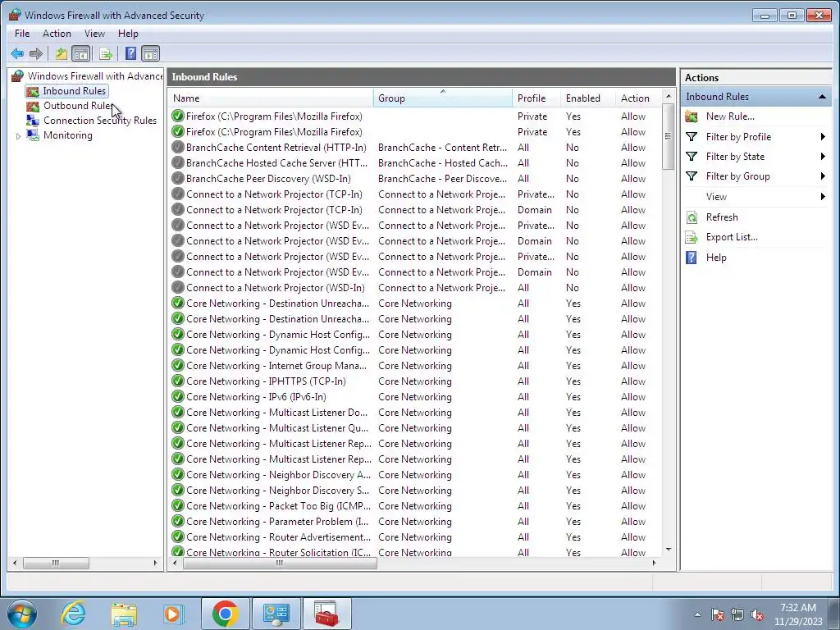Viewport: 840px width, 630px height.
Task: Click Export List... in Actions pane
Action: pos(731,237)
